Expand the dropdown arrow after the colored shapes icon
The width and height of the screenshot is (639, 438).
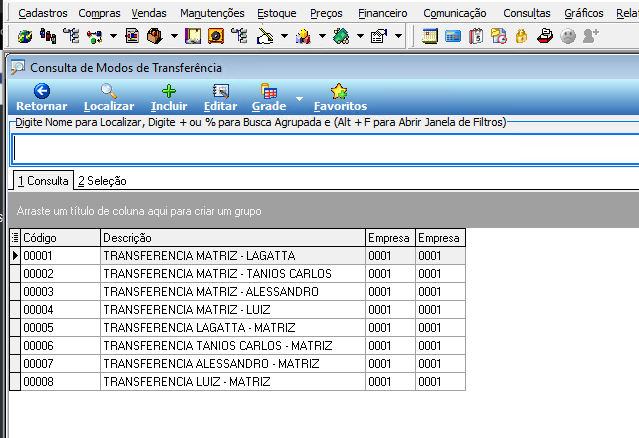322,36
